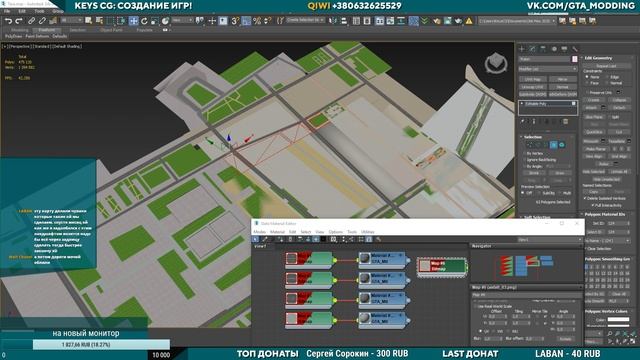
Task: Click the Undo arrow in main toolbar
Action: tap(9, 21)
